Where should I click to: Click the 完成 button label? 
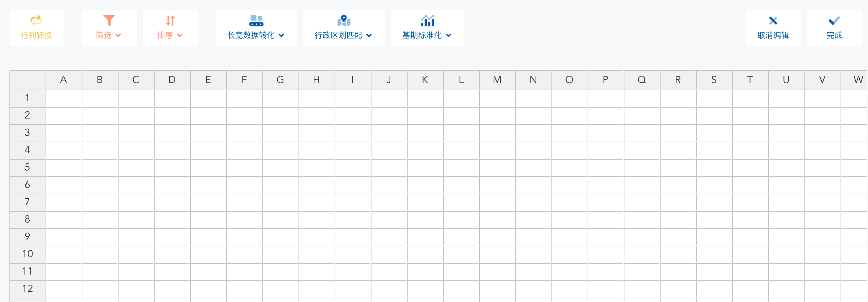pos(834,35)
